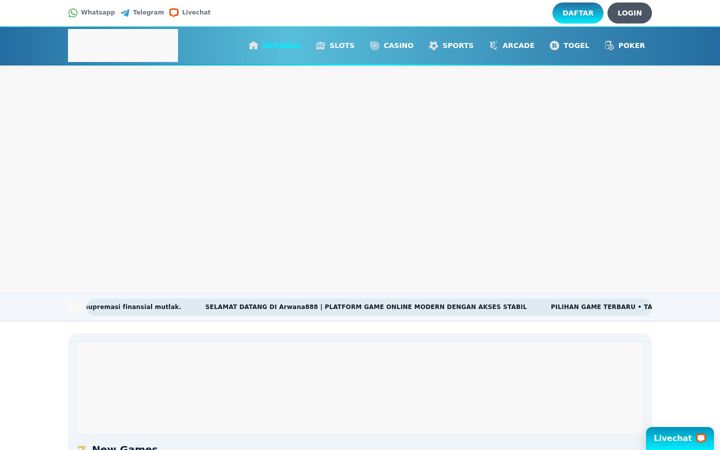Click the site logo placeholder in header
The image size is (720, 450).
[123, 45]
